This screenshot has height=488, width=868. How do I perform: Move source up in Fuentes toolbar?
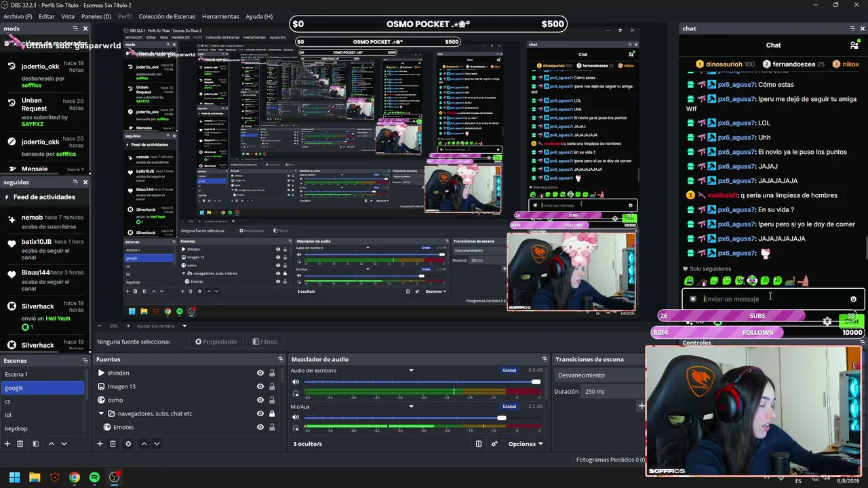tap(144, 444)
